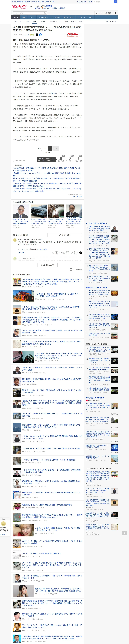Select the エンタメ category tab

42,22
